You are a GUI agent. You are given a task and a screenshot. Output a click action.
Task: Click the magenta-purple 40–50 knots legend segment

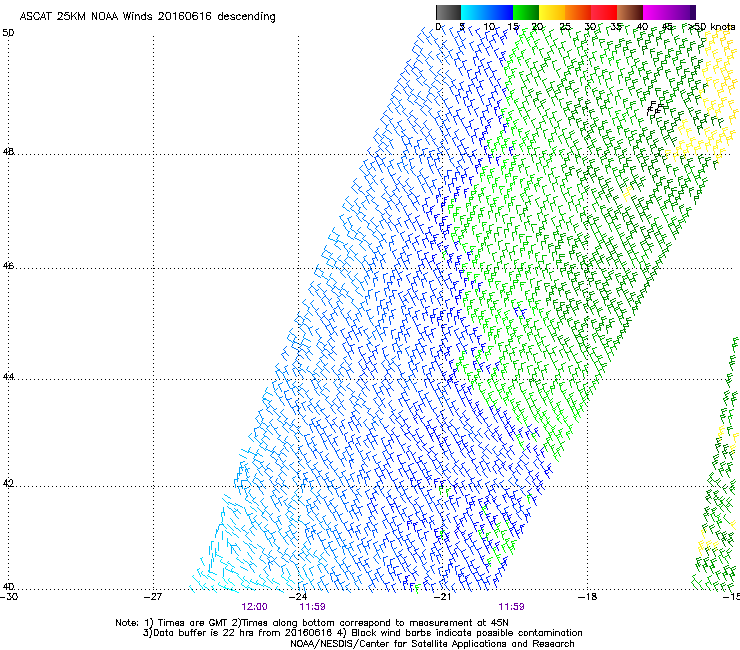point(669,12)
